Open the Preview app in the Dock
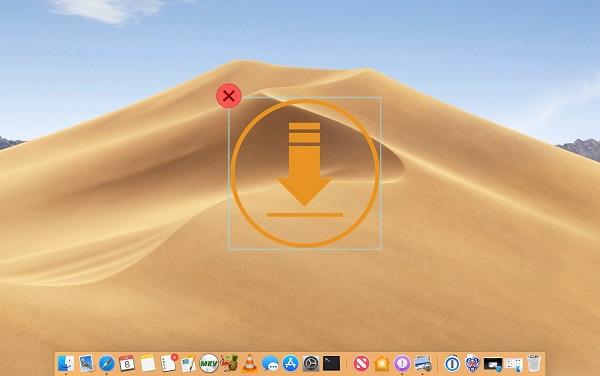The width and height of the screenshot is (600, 376). pyautogui.click(x=86, y=363)
